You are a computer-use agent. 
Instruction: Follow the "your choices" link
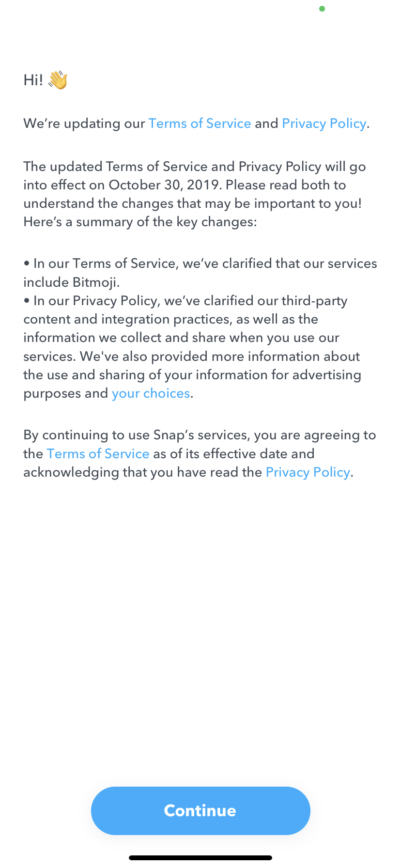click(x=151, y=393)
